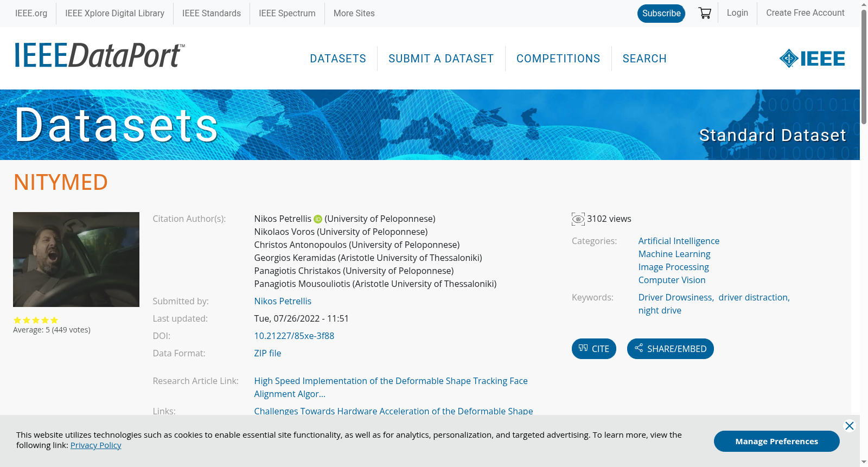Open High Speed Implementation research article link
Screen dimensions: 868x467
click(391, 387)
